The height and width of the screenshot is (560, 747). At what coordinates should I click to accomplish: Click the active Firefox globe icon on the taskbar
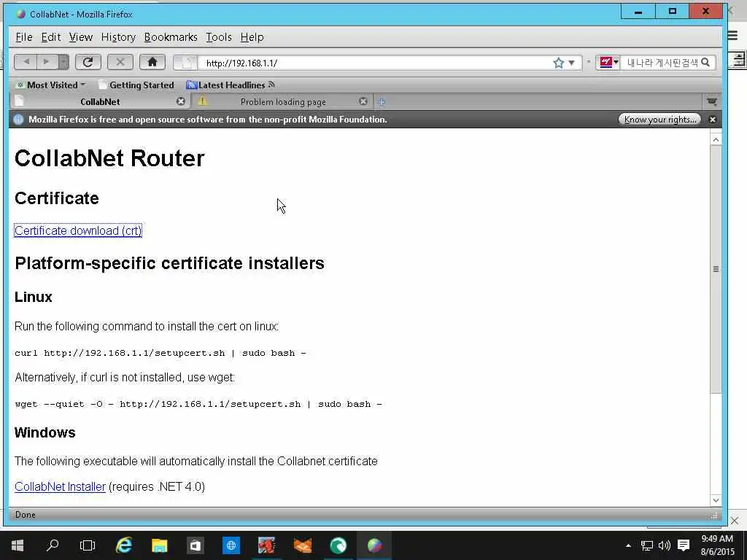pos(374,545)
